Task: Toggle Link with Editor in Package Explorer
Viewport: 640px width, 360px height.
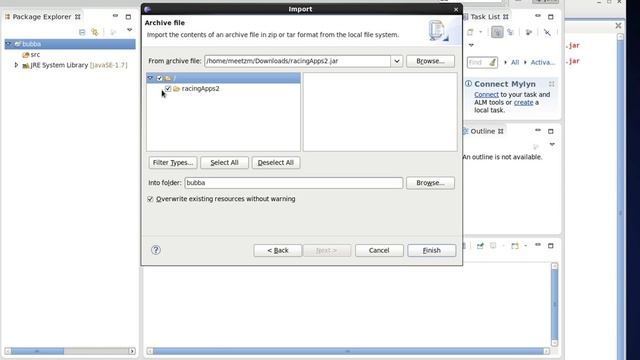Action: (x=95, y=32)
